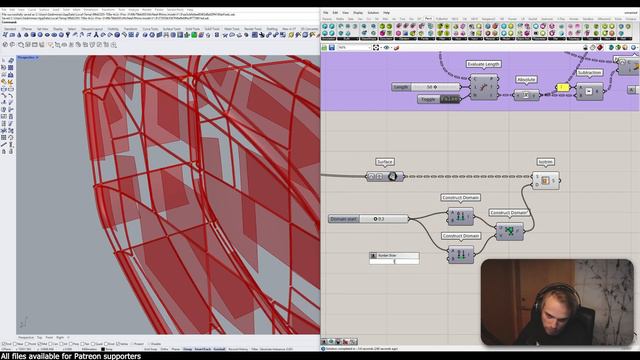
Task: Toggle Ortho in Rhino status bar
Action: 164,349
